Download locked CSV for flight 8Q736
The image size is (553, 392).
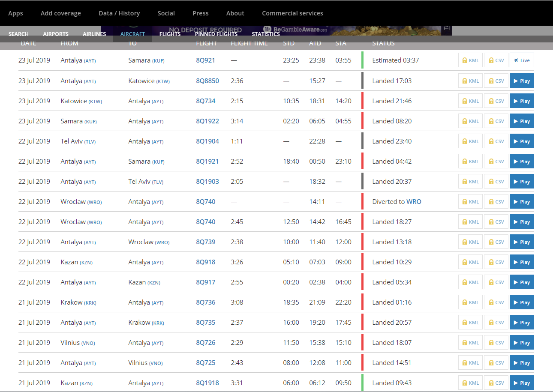pyautogui.click(x=496, y=302)
